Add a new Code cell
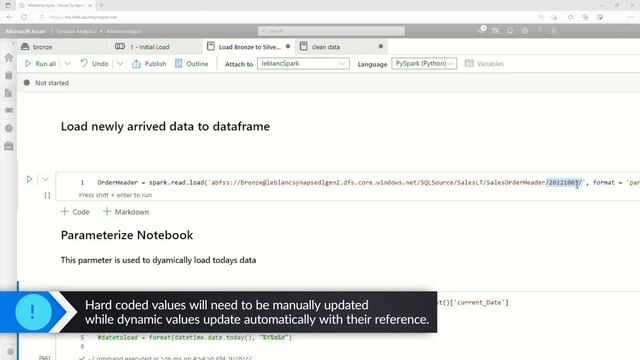Viewport: 640px width, 360px height. click(75, 212)
